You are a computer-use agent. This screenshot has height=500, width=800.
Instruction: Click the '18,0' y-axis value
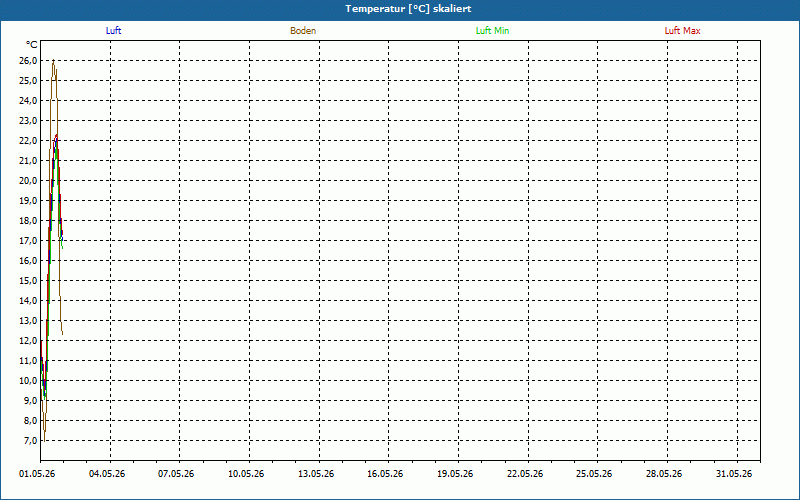pos(29,221)
